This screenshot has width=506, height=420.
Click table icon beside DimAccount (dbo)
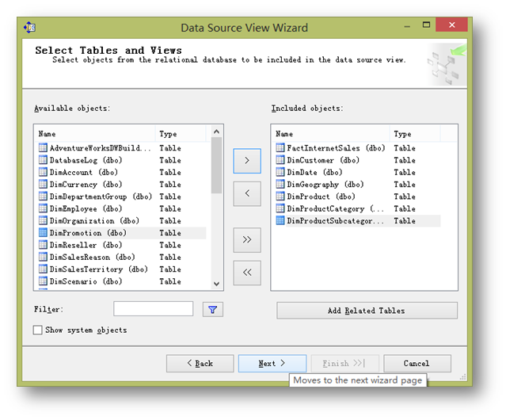click(x=43, y=172)
